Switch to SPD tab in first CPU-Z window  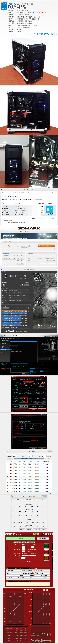(x=31, y=379)
